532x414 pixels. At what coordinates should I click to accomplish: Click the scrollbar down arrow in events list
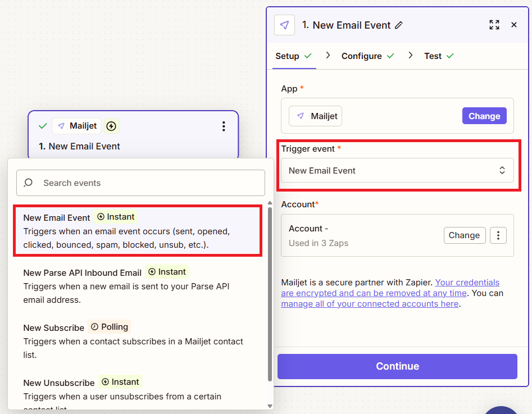270,406
